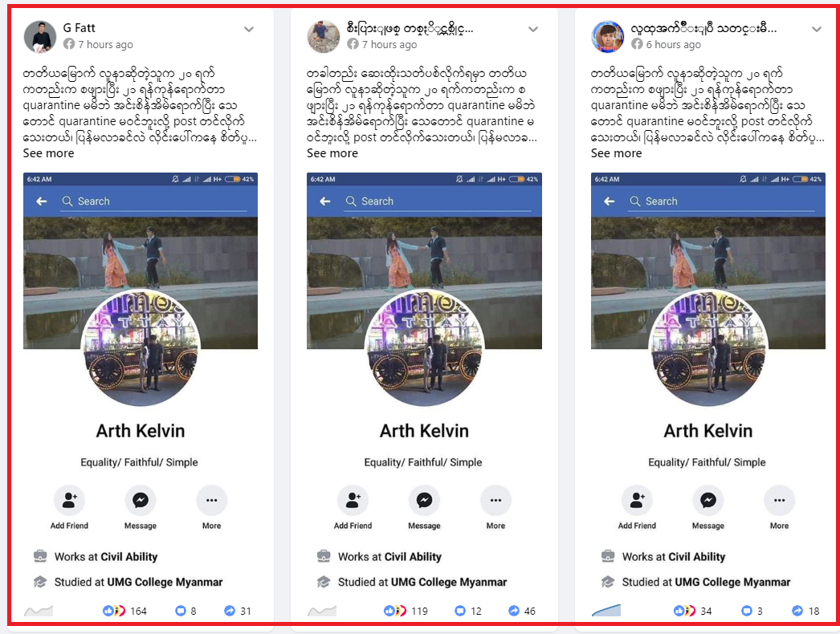
Task: Open the G Fatt post options chevron
Action: click(x=249, y=30)
